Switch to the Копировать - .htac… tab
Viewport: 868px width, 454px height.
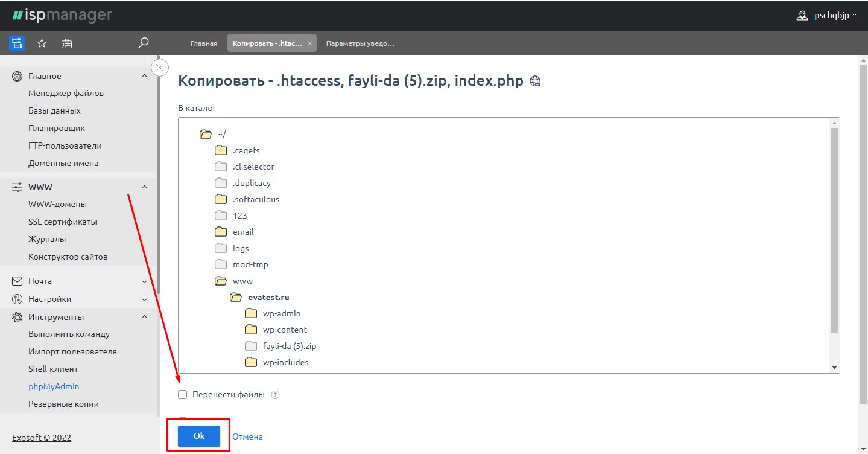[267, 43]
